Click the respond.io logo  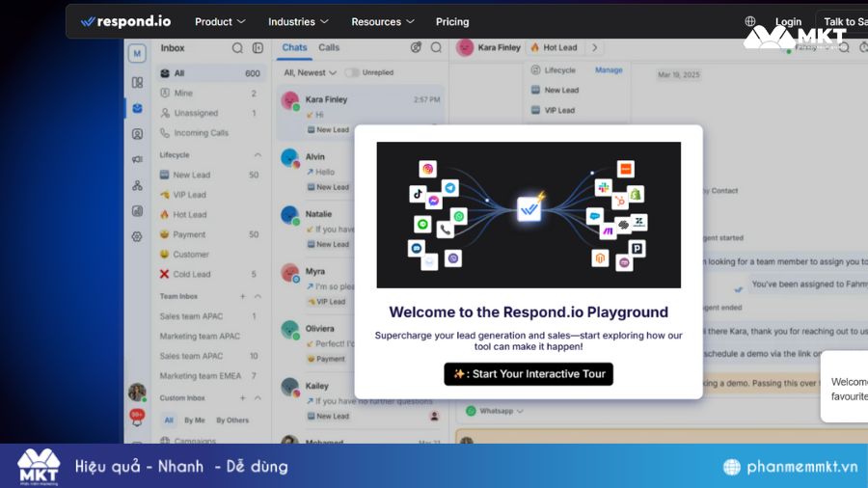(x=125, y=21)
